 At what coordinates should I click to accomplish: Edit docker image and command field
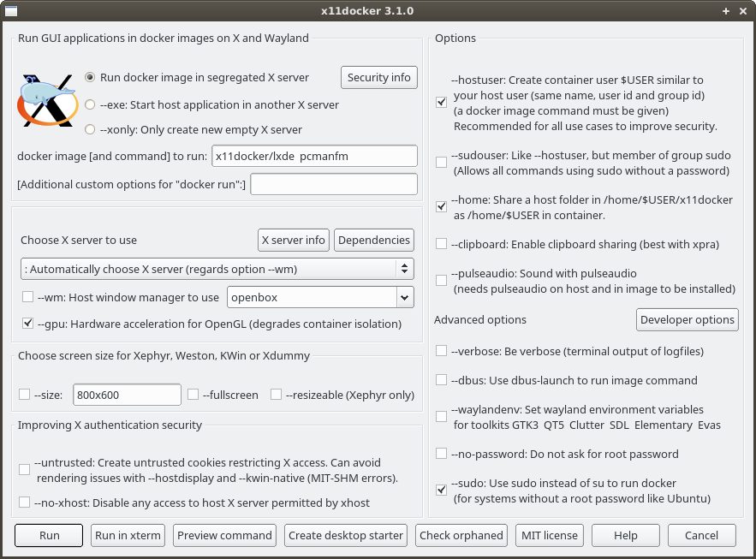click(314, 156)
